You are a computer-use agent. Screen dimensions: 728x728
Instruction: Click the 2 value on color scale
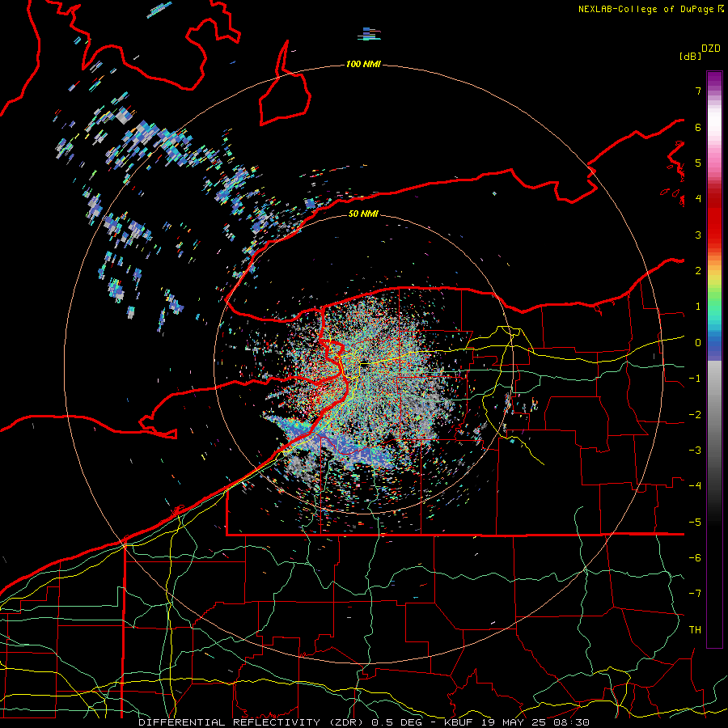point(698,271)
